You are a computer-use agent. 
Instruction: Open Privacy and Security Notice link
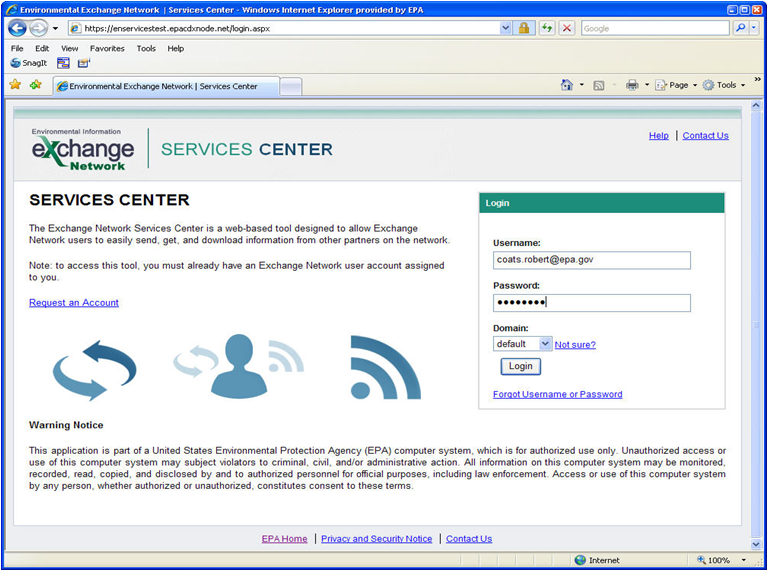click(x=377, y=539)
